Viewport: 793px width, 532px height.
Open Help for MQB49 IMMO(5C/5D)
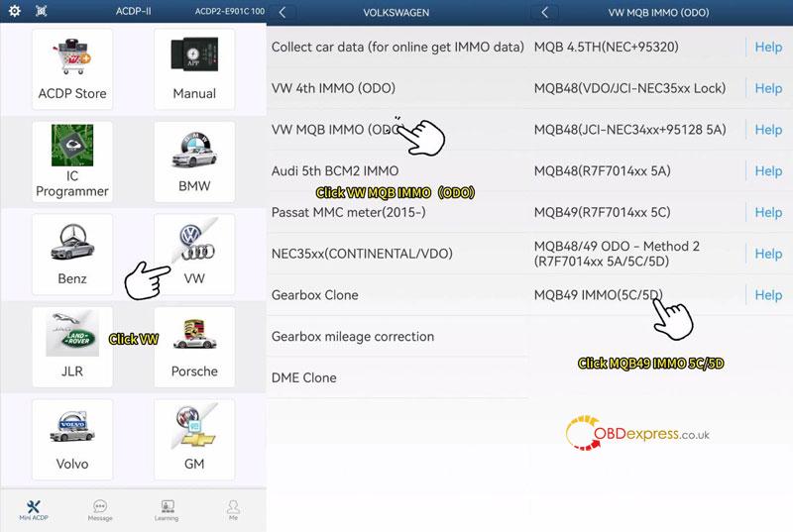tap(768, 295)
